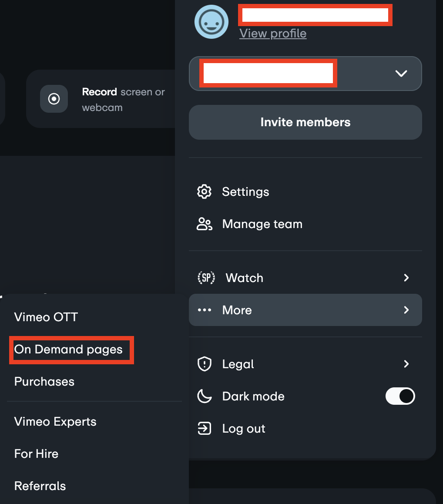Open the Referrals menu item

[x=40, y=486]
